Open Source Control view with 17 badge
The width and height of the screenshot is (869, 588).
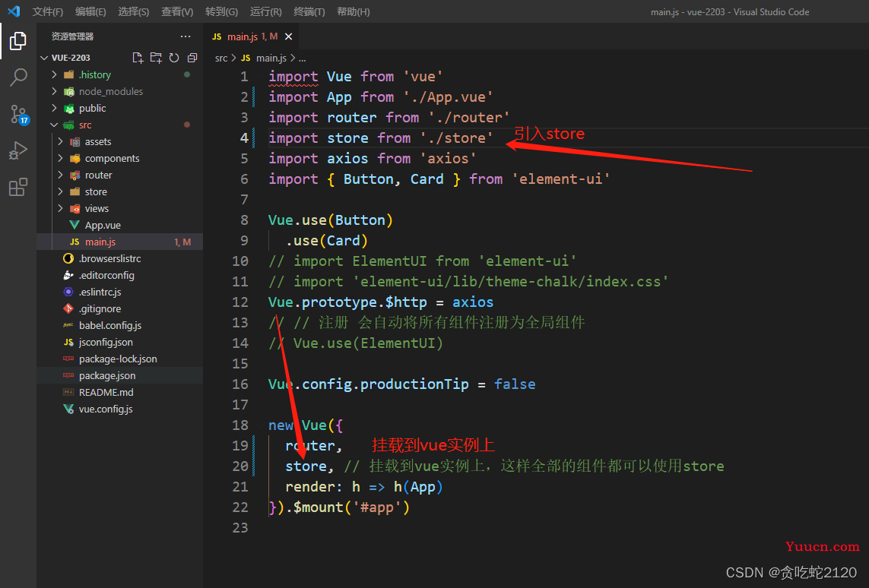[x=18, y=115]
